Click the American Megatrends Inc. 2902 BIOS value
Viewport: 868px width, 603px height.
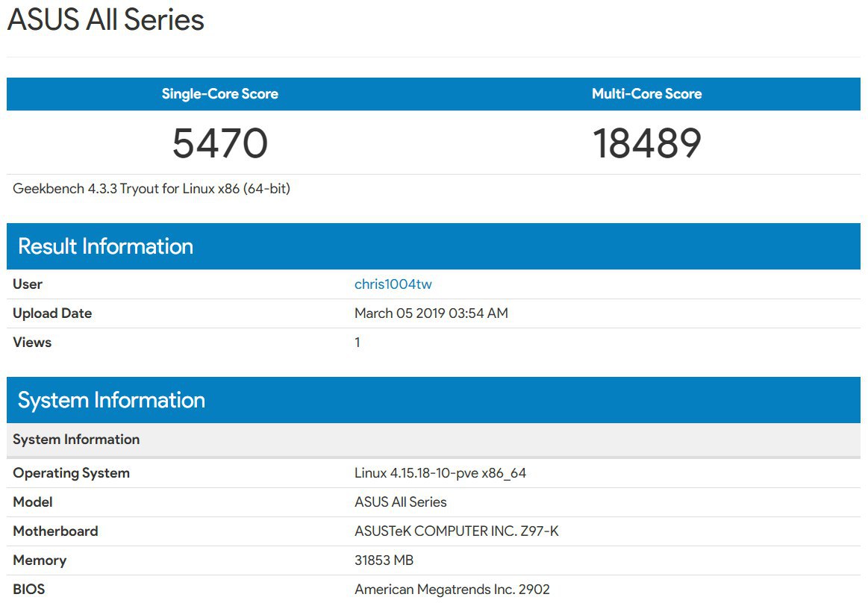(452, 590)
